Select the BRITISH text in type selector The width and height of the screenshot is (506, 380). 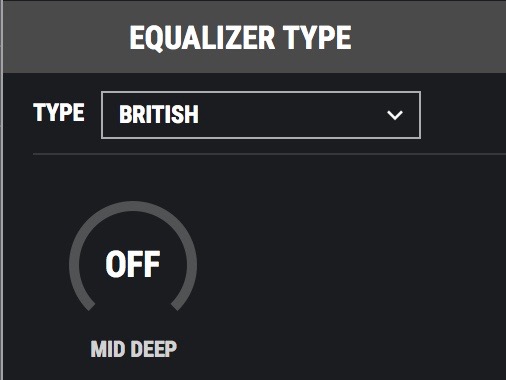(159, 114)
